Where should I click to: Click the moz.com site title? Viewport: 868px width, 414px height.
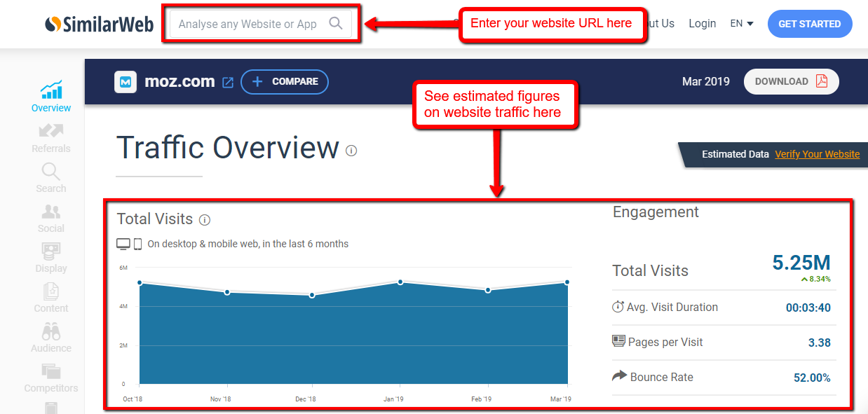coord(179,81)
